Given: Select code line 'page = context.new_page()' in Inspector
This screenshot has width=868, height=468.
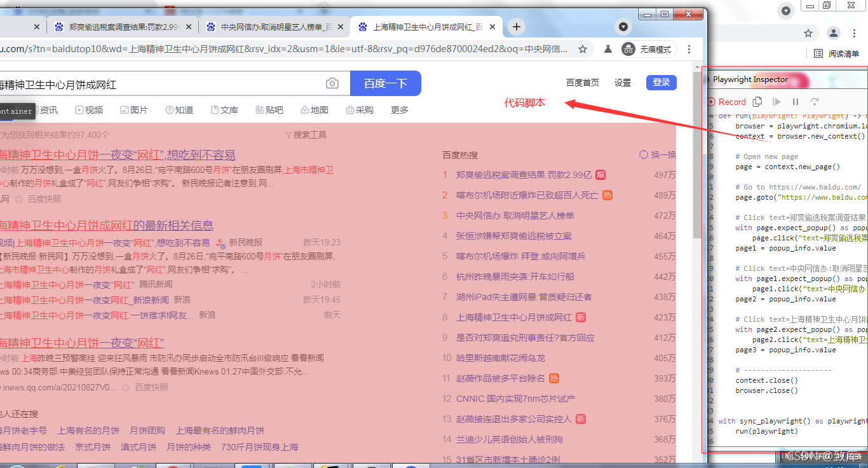Looking at the screenshot, I should [x=787, y=167].
